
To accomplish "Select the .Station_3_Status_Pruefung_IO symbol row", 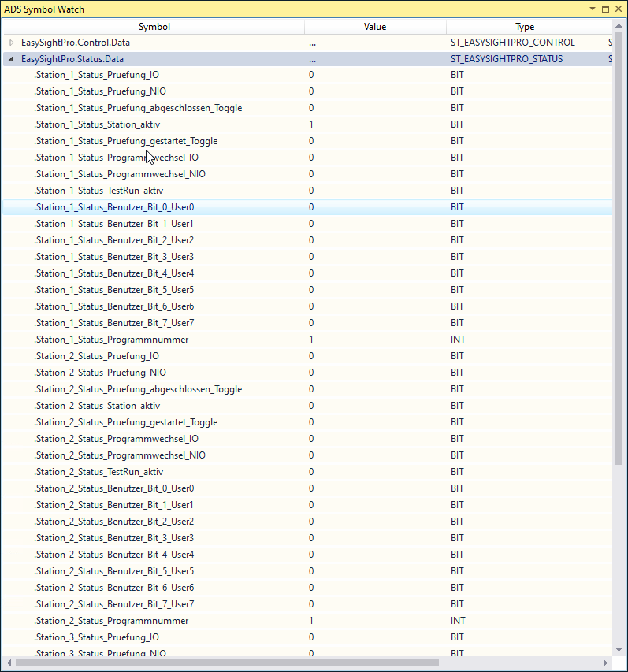I will [96, 637].
